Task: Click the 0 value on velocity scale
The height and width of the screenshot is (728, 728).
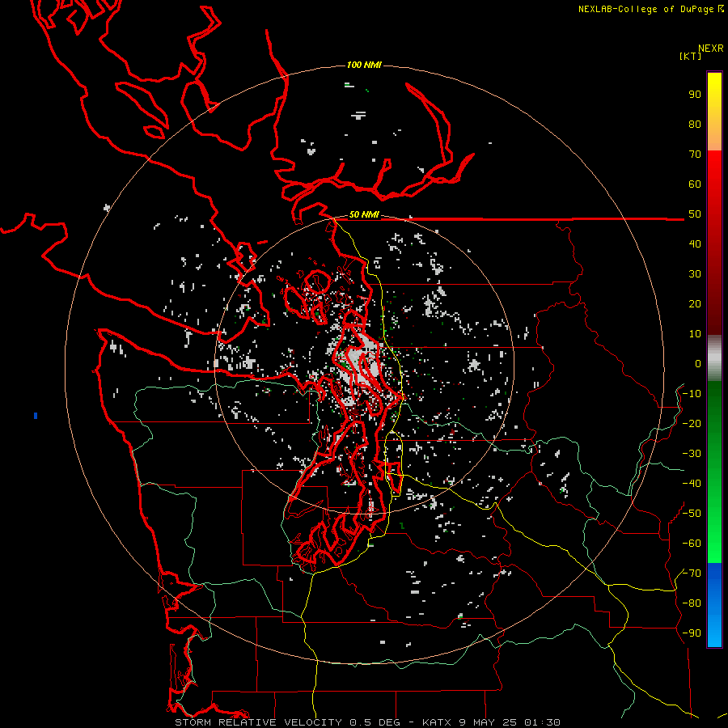Action: click(x=698, y=364)
